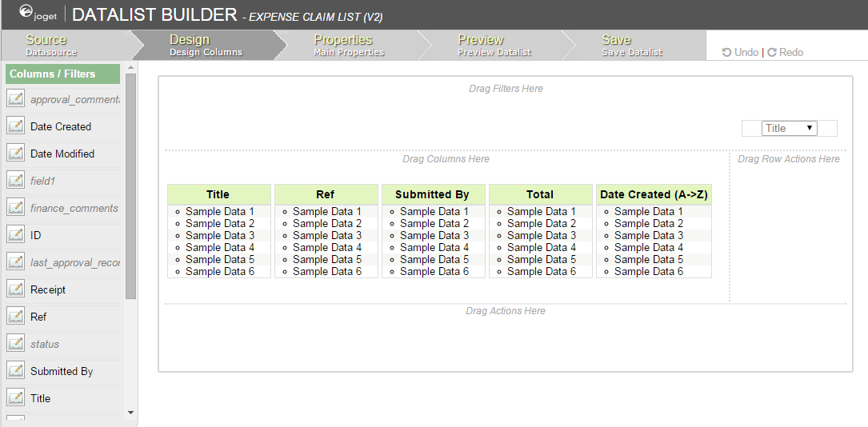The width and height of the screenshot is (868, 427).
Task: Click the Ref column icon in sidebar
Action: point(15,317)
